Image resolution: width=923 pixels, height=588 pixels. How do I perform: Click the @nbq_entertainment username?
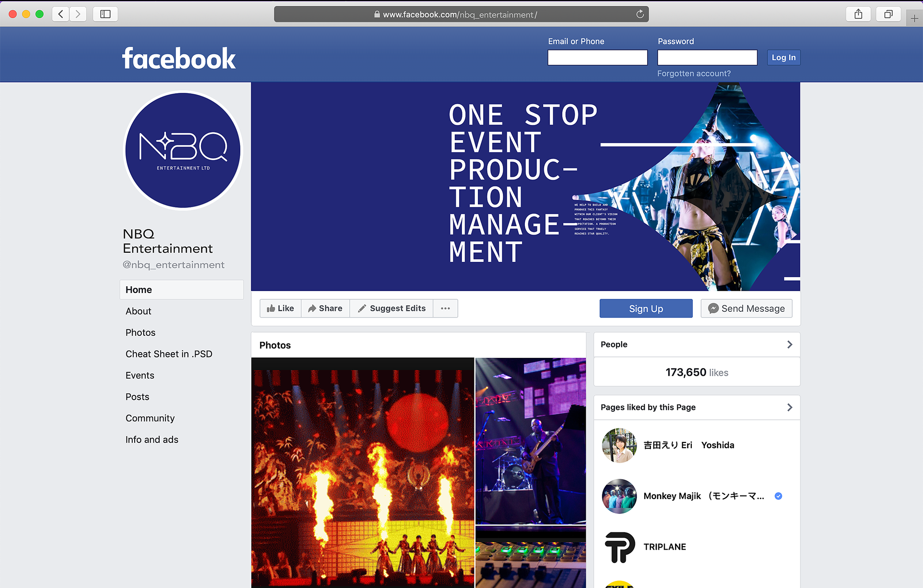point(174,265)
